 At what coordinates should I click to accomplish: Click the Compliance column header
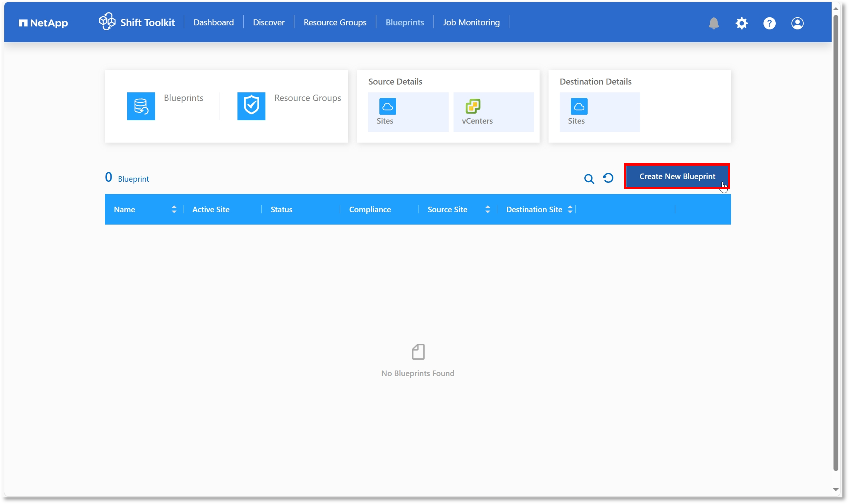click(x=370, y=209)
